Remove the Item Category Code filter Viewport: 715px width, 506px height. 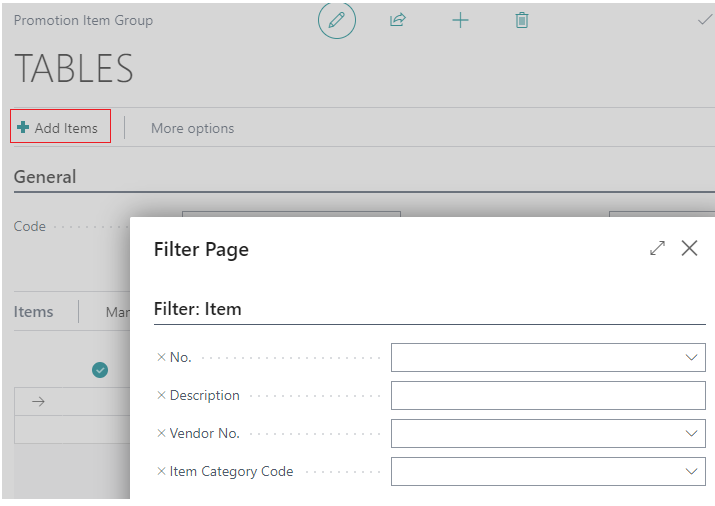click(161, 471)
